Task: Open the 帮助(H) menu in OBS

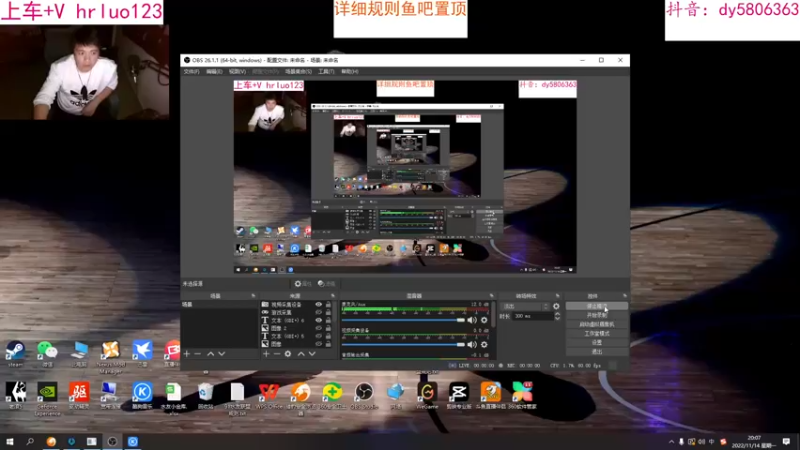Action: (x=349, y=71)
